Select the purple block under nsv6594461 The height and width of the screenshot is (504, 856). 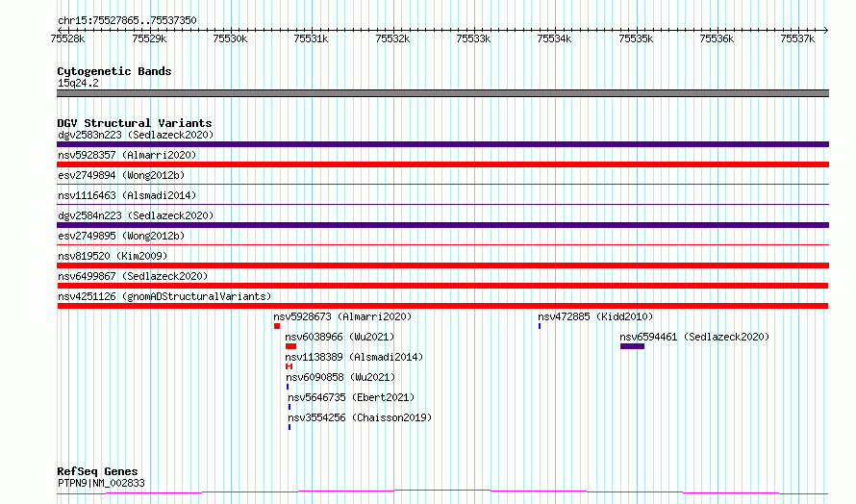(632, 346)
